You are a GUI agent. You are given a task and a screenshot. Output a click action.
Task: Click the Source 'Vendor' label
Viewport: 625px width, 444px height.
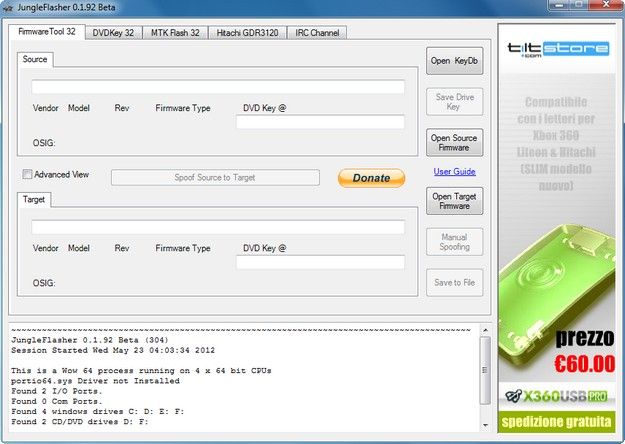coord(45,108)
